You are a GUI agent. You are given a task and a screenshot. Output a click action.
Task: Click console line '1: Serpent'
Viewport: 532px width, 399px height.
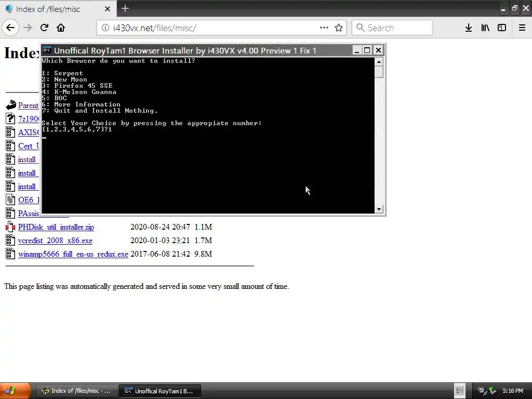62,73
